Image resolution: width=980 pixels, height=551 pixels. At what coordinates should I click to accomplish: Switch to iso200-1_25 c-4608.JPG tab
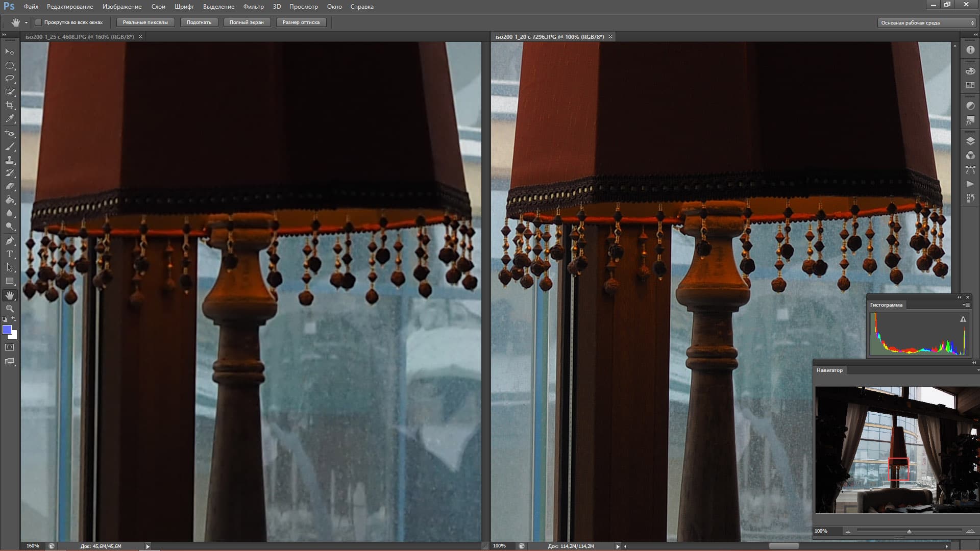click(80, 37)
